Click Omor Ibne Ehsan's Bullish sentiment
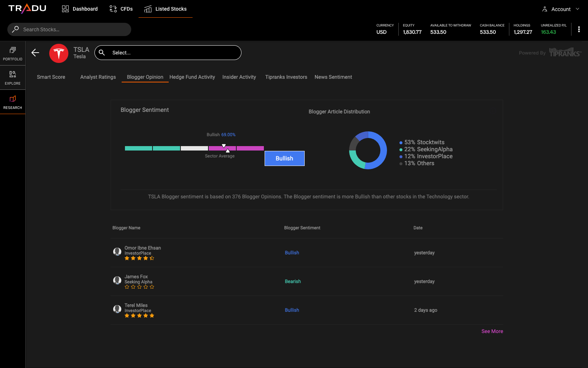The height and width of the screenshot is (368, 588). tap(292, 253)
